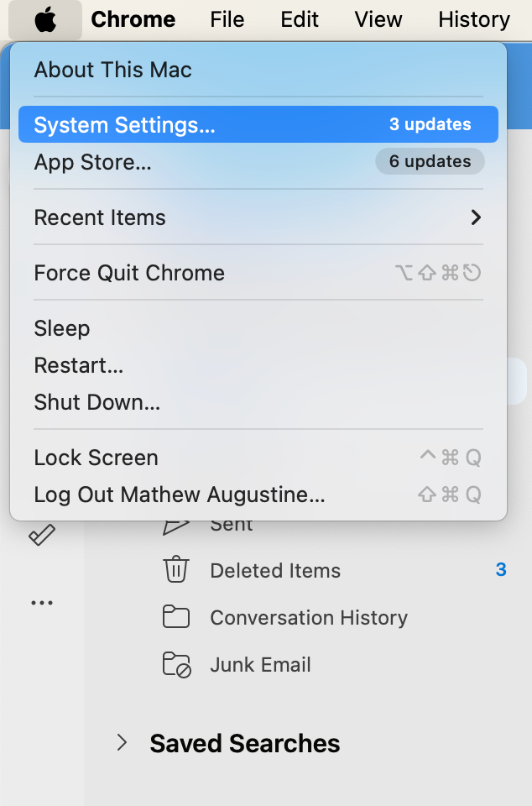Click the trash icon beside Deleted Items

pyautogui.click(x=176, y=570)
